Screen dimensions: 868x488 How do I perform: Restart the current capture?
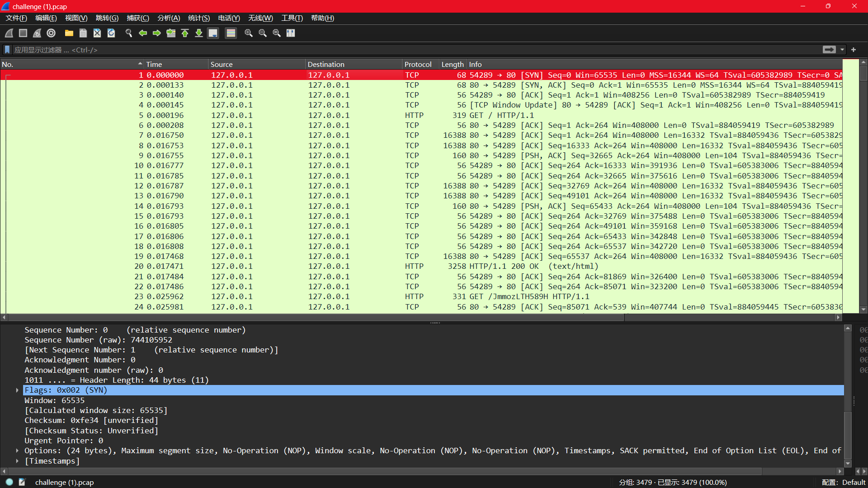(x=37, y=33)
